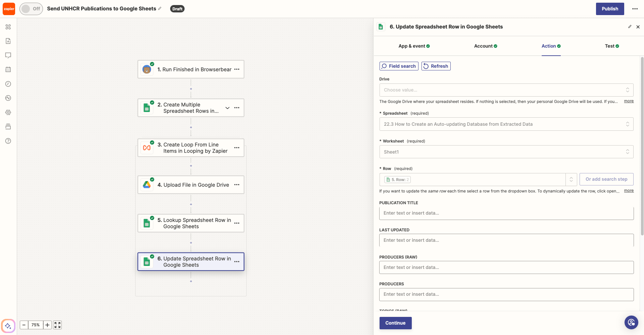Open the Drive dropdown

click(506, 90)
